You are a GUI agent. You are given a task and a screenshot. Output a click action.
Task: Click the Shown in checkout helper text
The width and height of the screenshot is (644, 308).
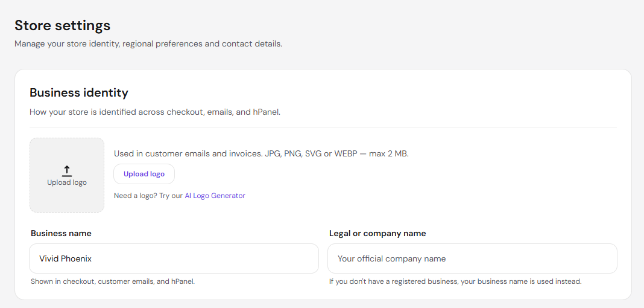coord(113,281)
